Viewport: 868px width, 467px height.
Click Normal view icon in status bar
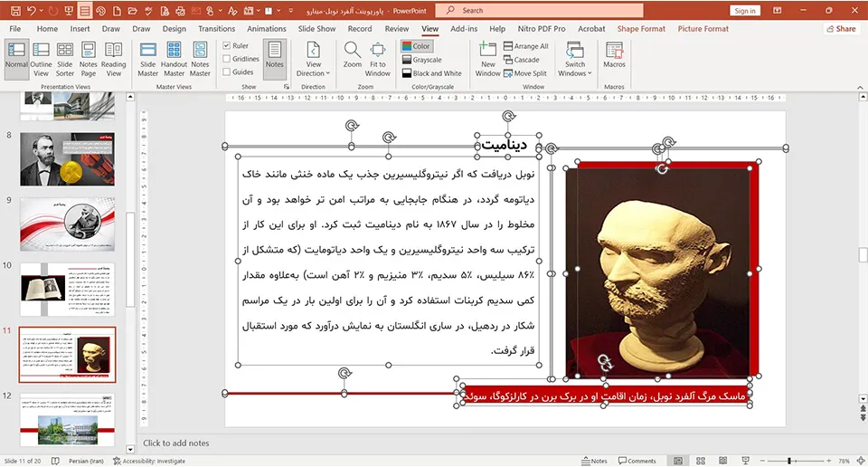[678, 461]
